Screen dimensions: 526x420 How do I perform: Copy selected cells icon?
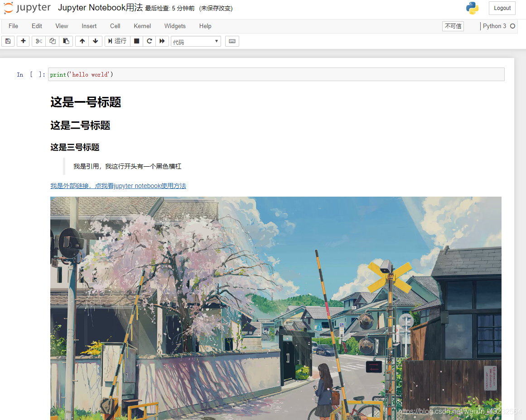click(53, 41)
